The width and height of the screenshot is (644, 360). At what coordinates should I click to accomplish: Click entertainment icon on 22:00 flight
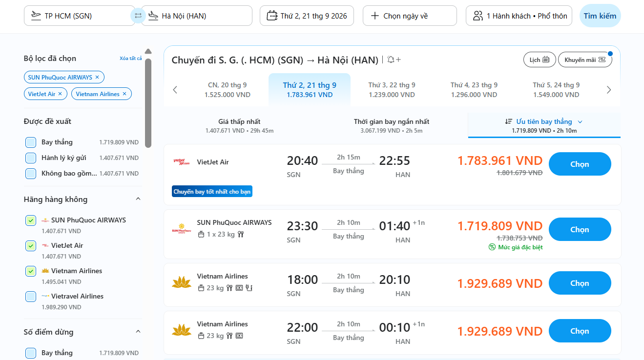tap(239, 336)
